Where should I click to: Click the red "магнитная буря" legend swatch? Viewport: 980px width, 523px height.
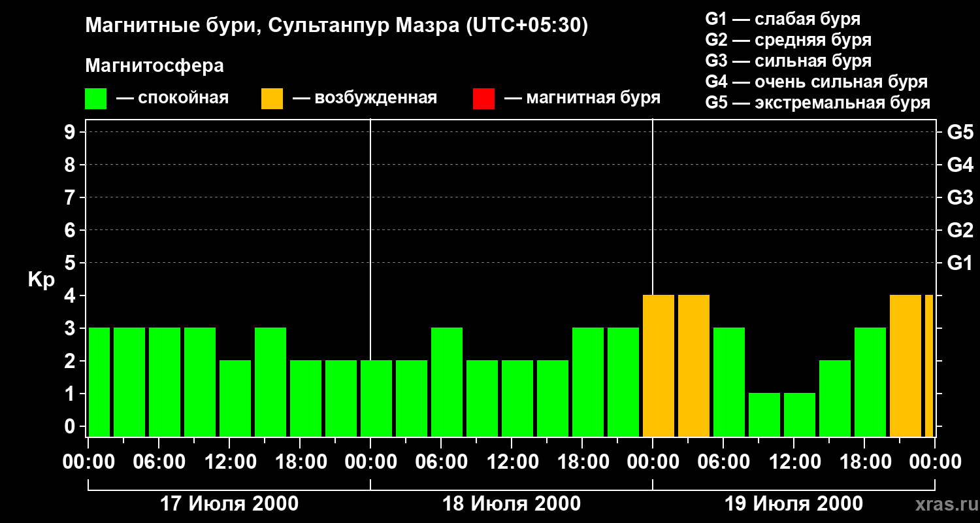point(483,99)
